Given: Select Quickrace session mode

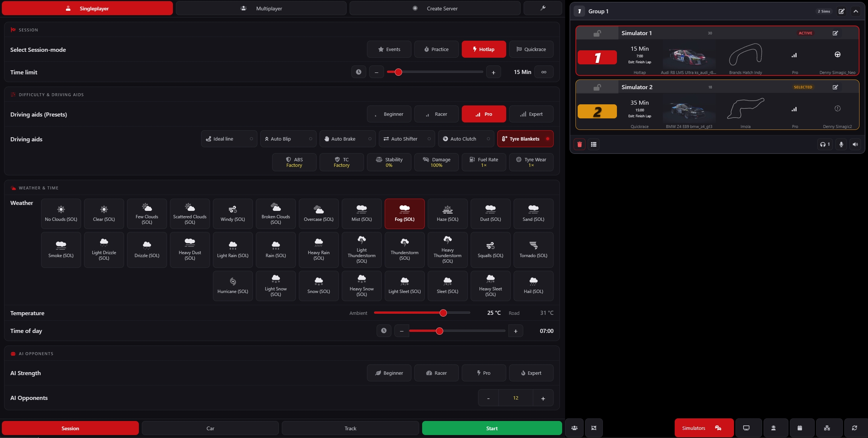Looking at the screenshot, I should click(531, 49).
